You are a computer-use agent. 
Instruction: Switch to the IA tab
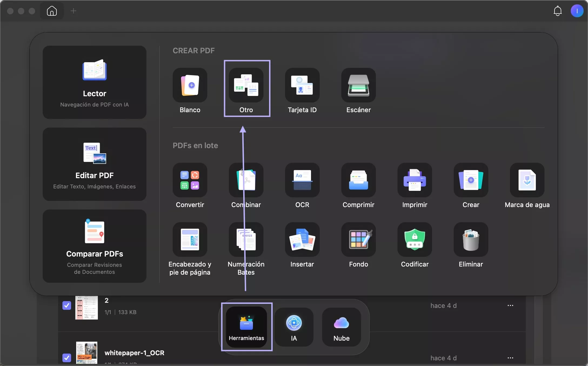294,327
